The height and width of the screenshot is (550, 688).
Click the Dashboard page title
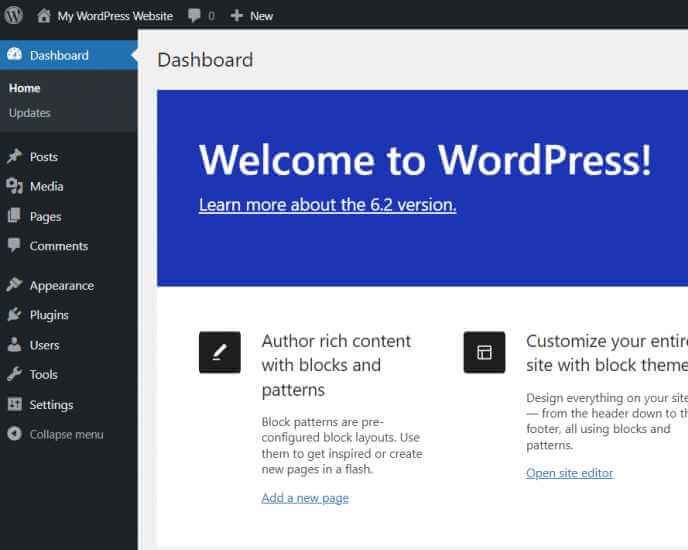point(205,60)
